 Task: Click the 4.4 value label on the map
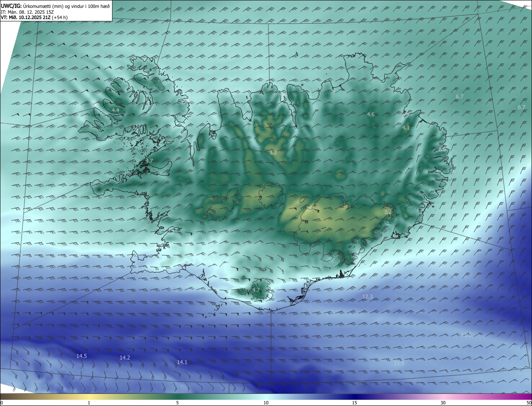tap(116, 110)
